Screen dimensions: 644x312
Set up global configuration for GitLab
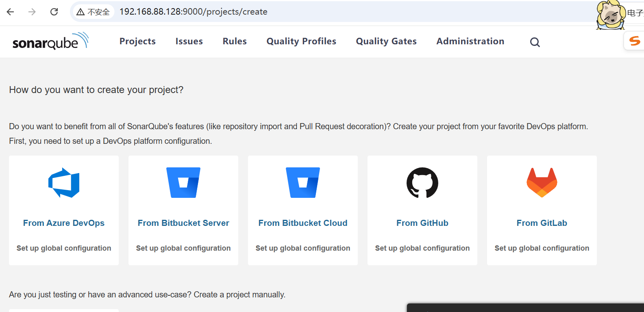coord(542,248)
